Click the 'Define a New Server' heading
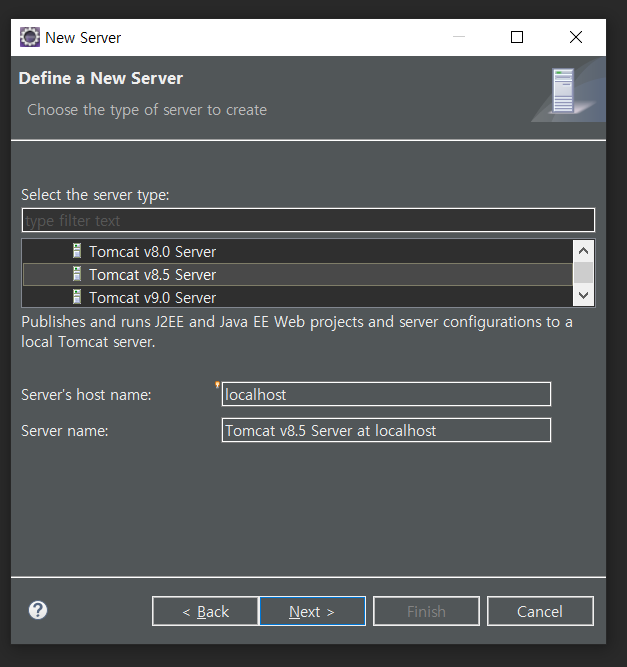Image resolution: width=627 pixels, height=667 pixels. (x=101, y=78)
